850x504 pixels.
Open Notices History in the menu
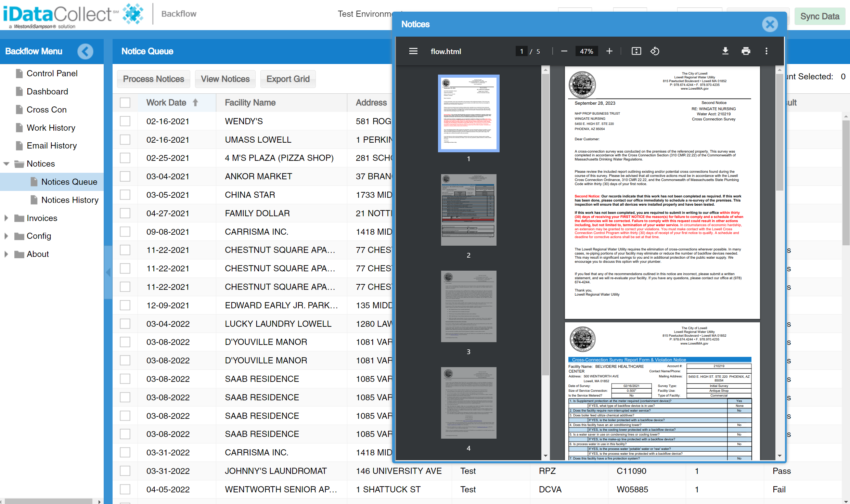pos(70,200)
